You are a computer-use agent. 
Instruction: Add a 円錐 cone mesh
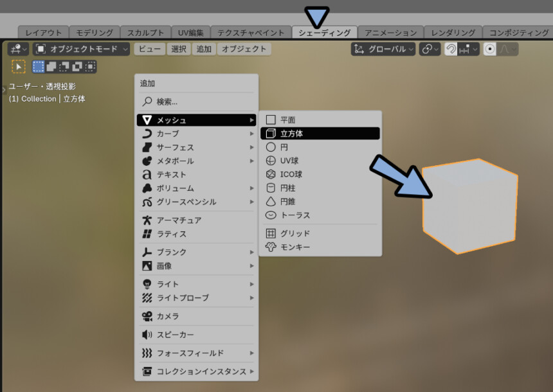[320, 202]
